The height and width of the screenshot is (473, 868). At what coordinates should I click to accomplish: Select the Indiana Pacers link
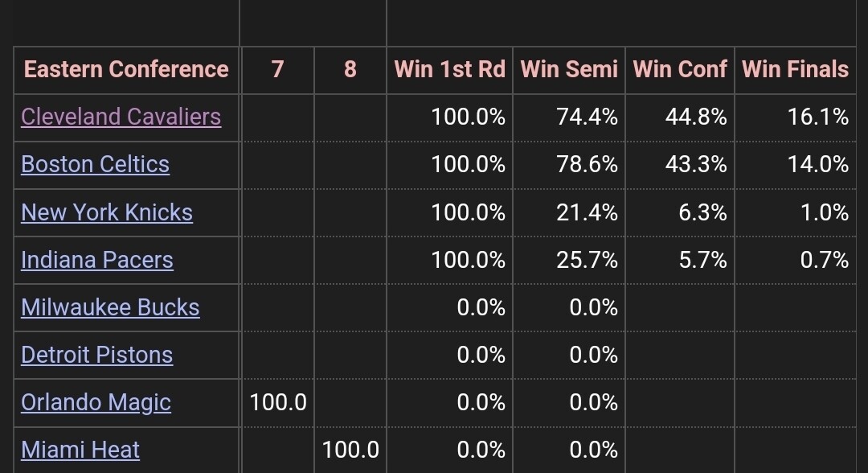[x=97, y=260]
